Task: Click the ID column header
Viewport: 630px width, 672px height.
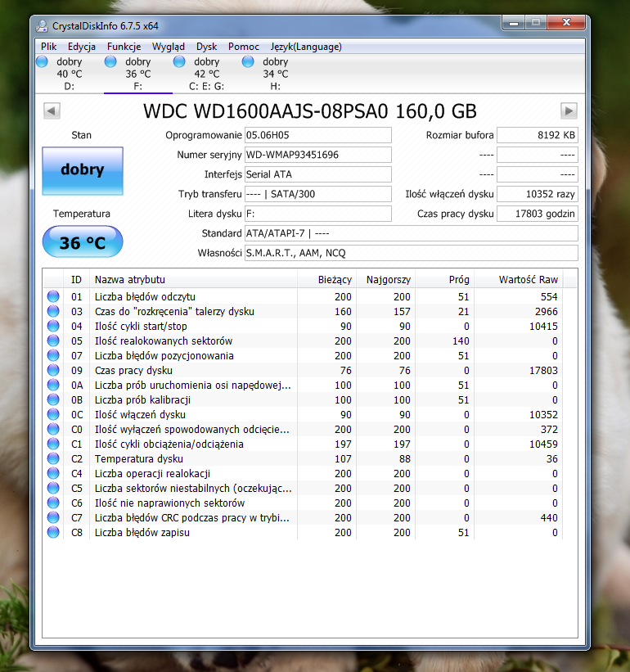Action: coord(76,280)
